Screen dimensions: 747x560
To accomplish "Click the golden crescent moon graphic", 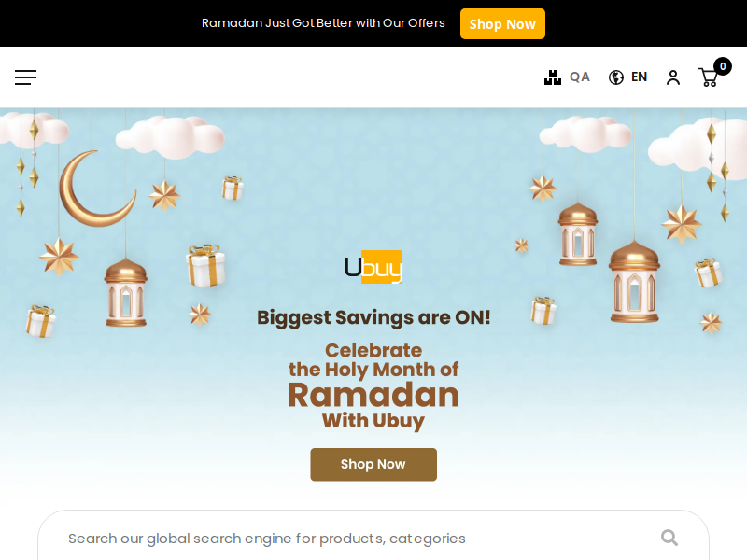I will coord(97,189).
